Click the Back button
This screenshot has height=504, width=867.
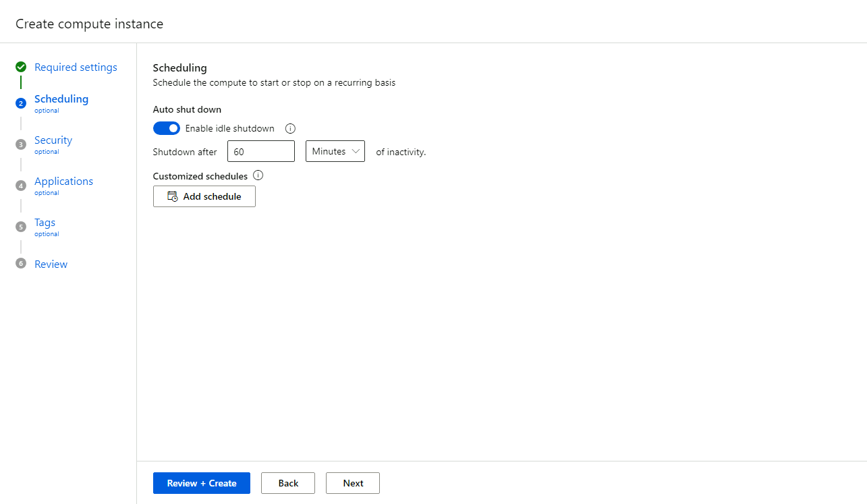(x=288, y=483)
